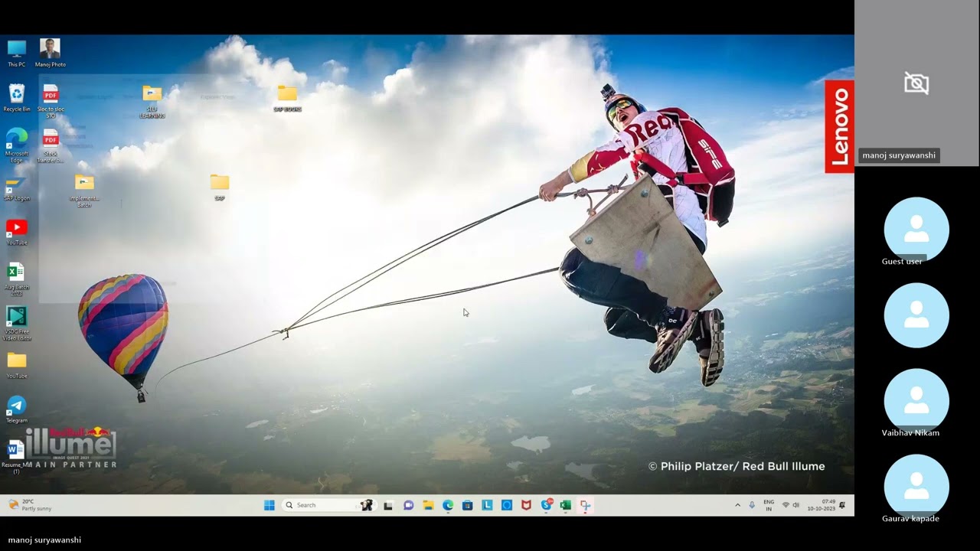Screen dimensions: 980x551
Task: Launch Microsoft Edge desktop shortcut
Action: (16, 145)
